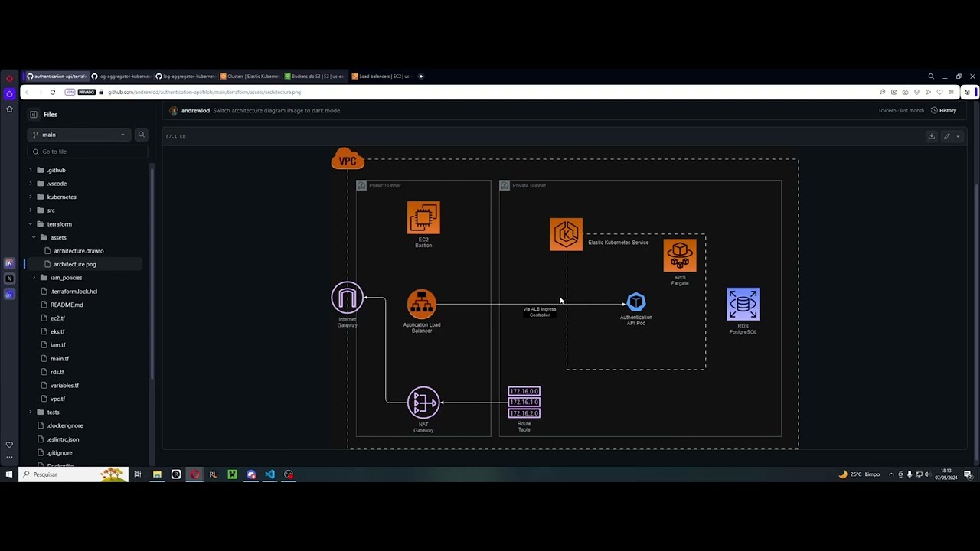The width and height of the screenshot is (980, 551).
Task: Switch to Clusters Elastic Kubernetes tab
Action: coord(250,77)
